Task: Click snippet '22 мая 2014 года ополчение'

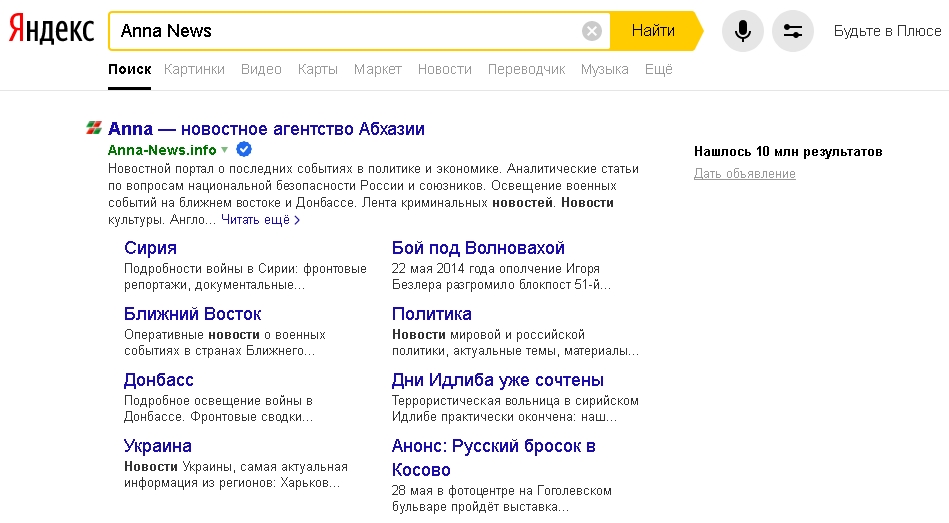Action: click(501, 277)
